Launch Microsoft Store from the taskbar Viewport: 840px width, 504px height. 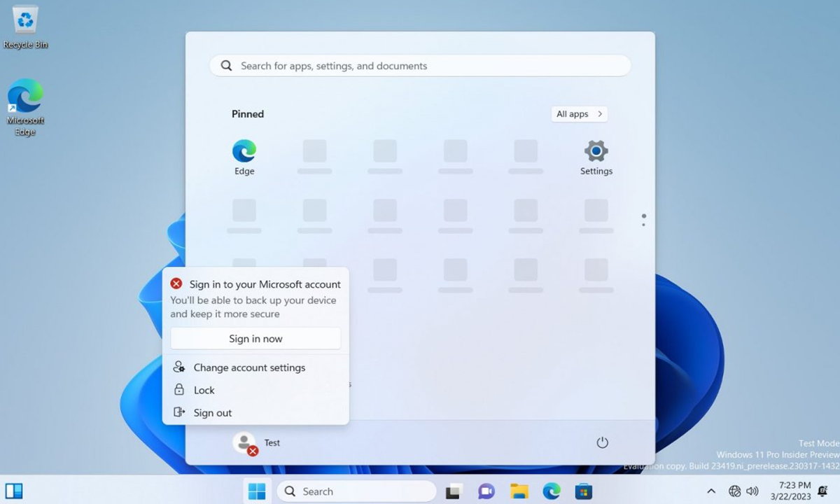(584, 491)
